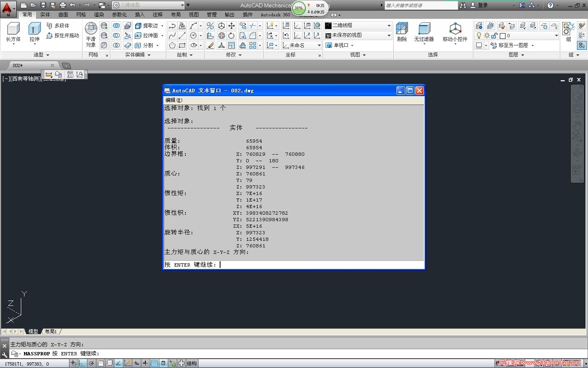
Task: Toggle 3D object snap in status bar
Action: [109, 363]
